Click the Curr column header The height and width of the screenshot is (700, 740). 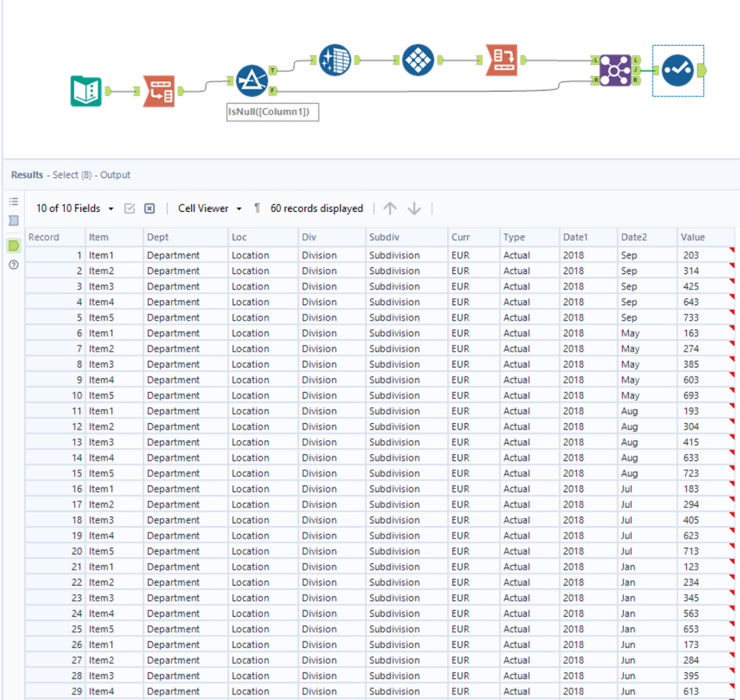473,237
